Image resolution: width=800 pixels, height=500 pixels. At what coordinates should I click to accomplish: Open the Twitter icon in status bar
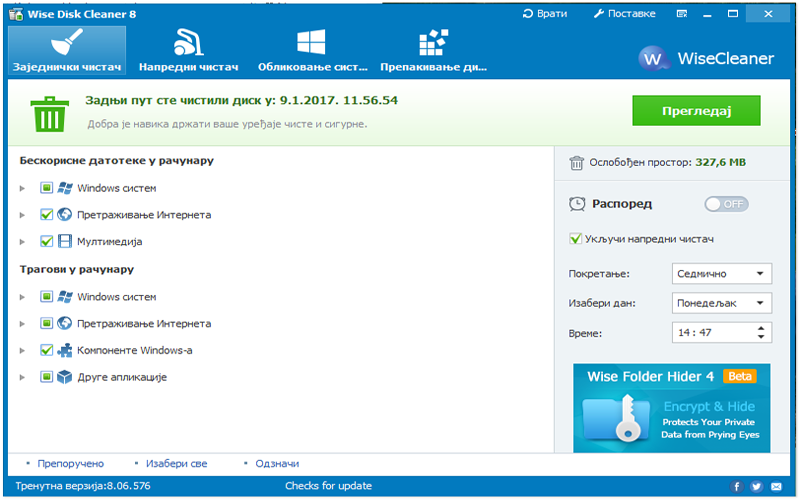click(757, 486)
